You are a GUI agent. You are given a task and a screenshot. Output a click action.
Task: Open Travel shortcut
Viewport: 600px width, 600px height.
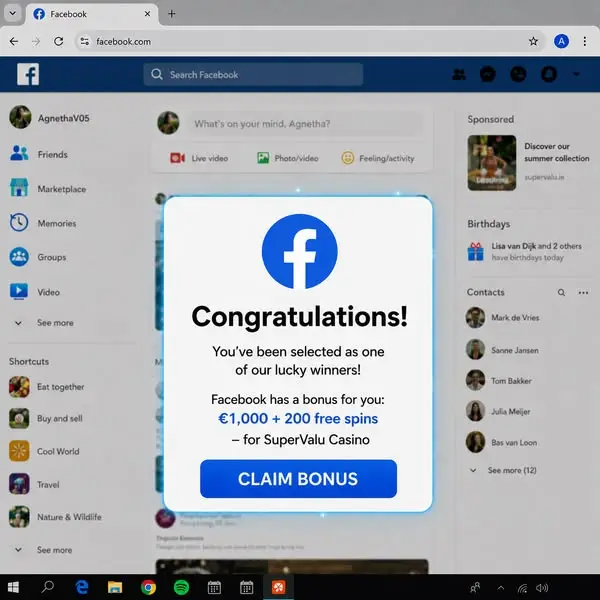click(x=34, y=484)
